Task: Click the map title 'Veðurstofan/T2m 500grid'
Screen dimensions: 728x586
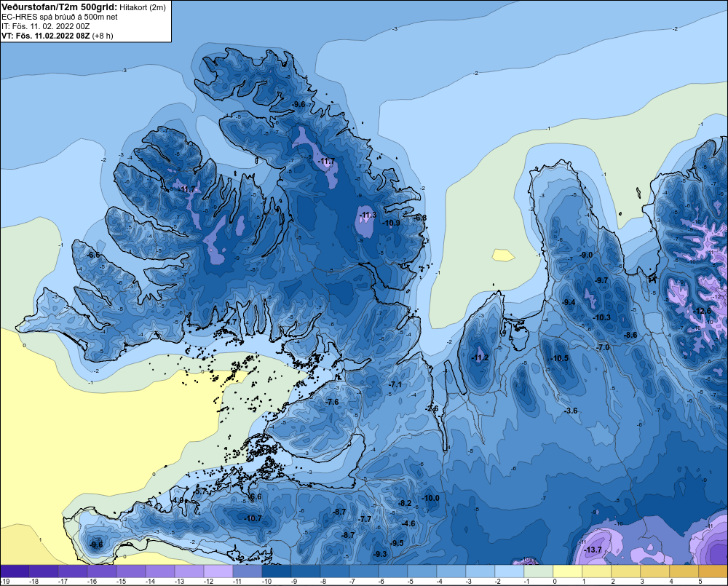Action: pos(58,7)
